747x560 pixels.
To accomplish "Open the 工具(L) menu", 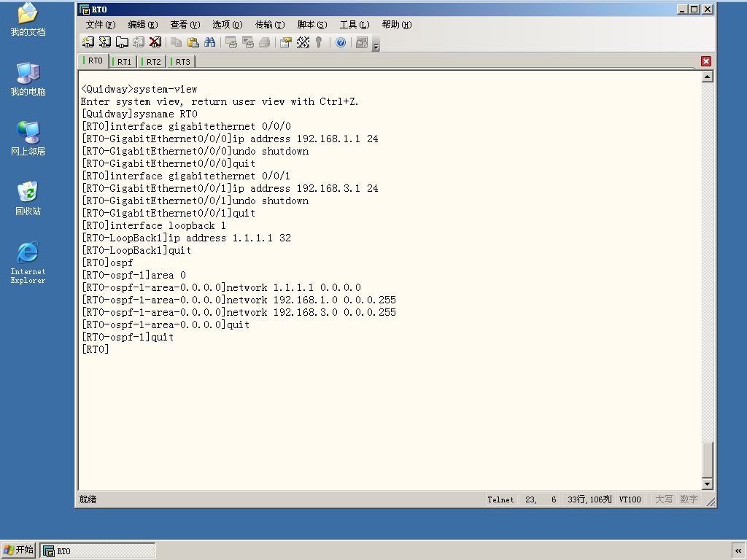I will pos(355,25).
